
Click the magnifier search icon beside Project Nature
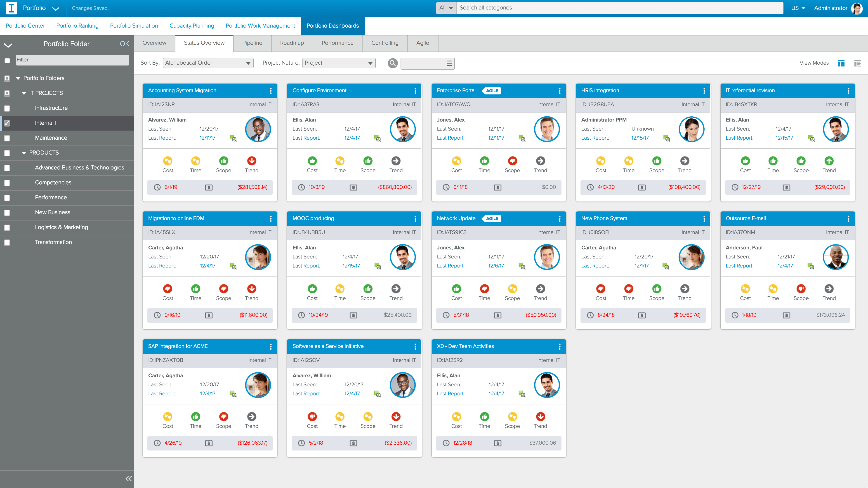click(x=393, y=63)
